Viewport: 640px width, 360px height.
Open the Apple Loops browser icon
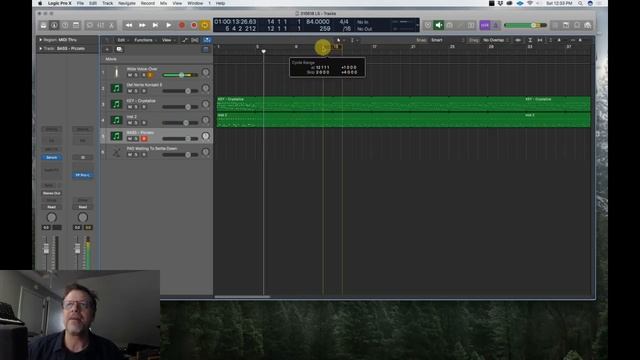tap(577, 25)
